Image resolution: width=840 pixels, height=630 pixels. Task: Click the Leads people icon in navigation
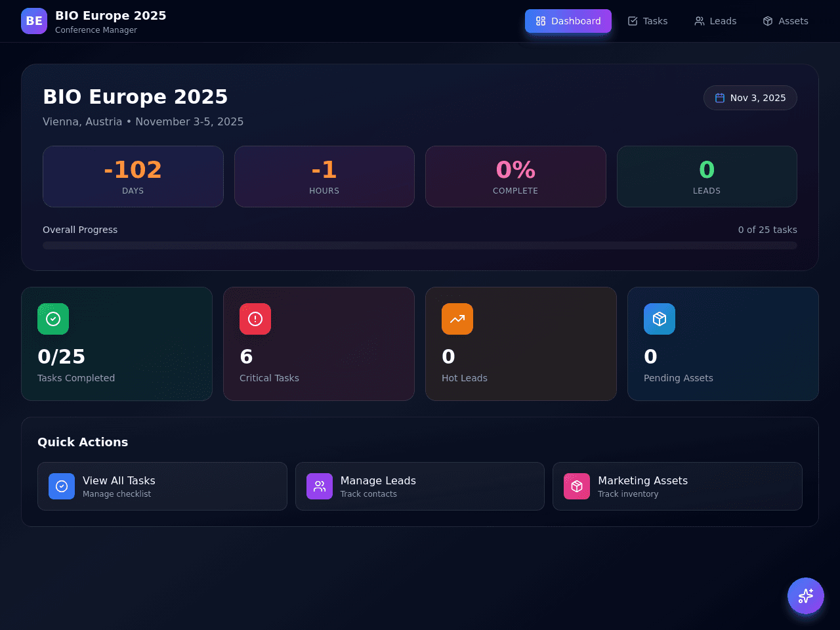click(x=700, y=21)
